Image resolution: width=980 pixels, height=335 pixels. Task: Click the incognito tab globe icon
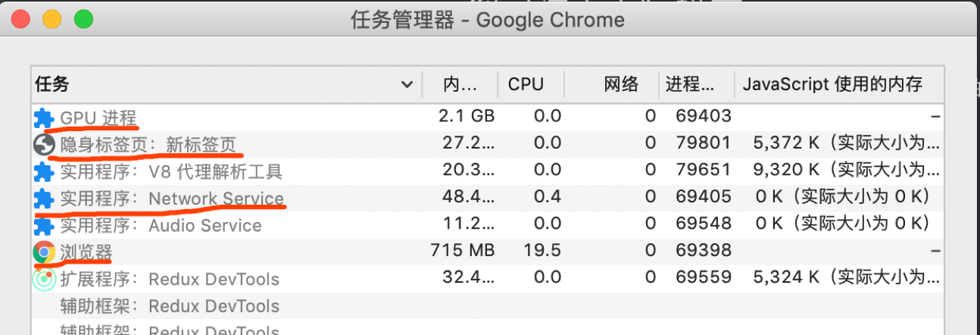(x=44, y=144)
